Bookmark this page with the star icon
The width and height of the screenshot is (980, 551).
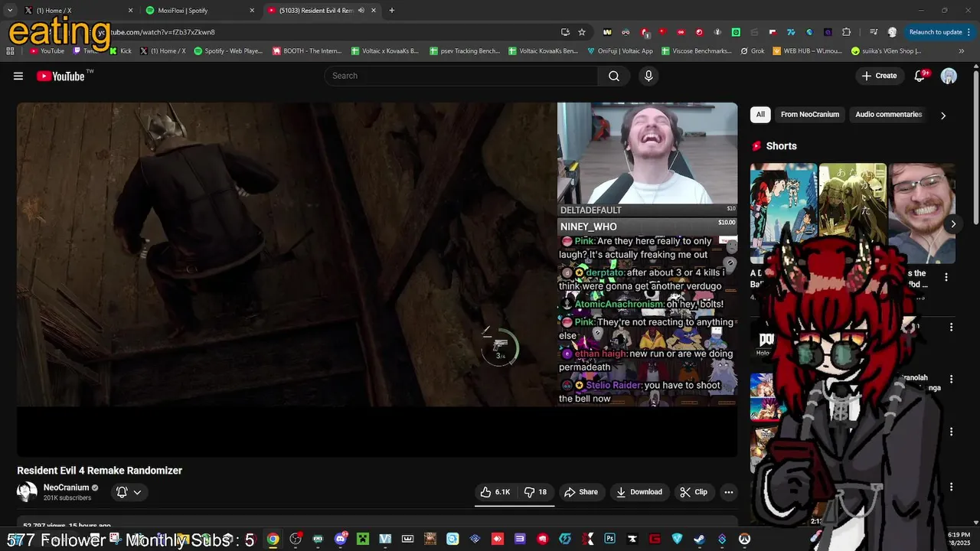[582, 32]
